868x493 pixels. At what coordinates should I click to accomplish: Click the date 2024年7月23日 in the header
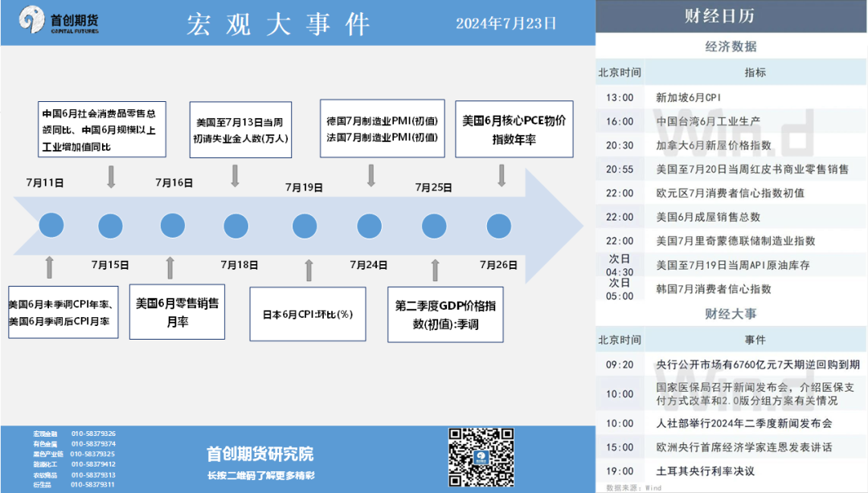(506, 23)
